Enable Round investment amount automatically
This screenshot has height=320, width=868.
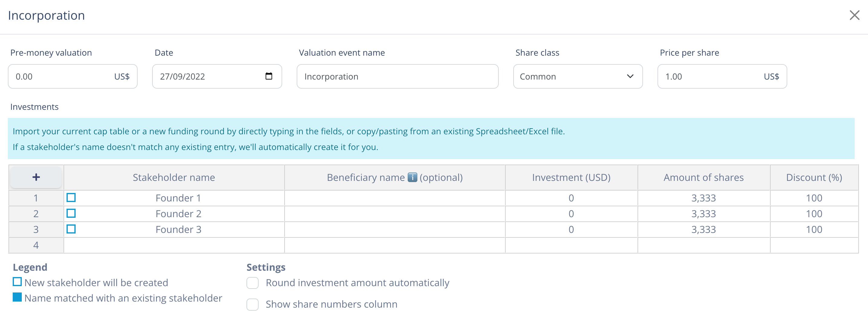[252, 283]
